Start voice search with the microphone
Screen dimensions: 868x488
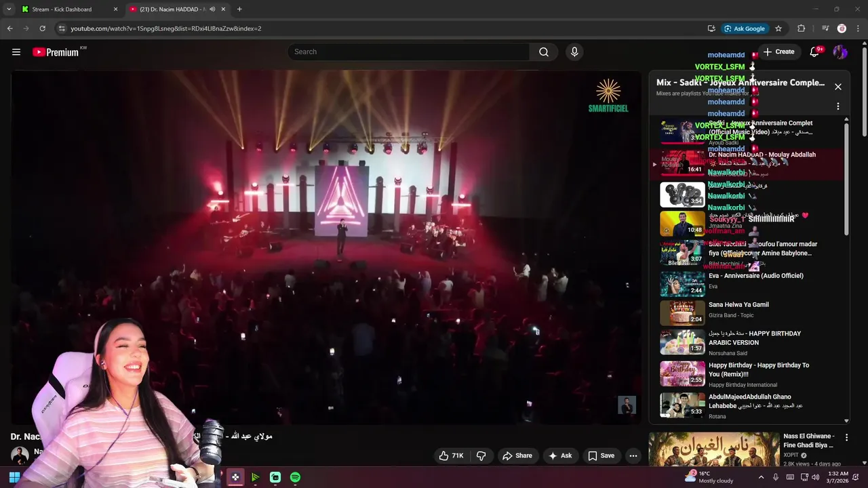(574, 52)
